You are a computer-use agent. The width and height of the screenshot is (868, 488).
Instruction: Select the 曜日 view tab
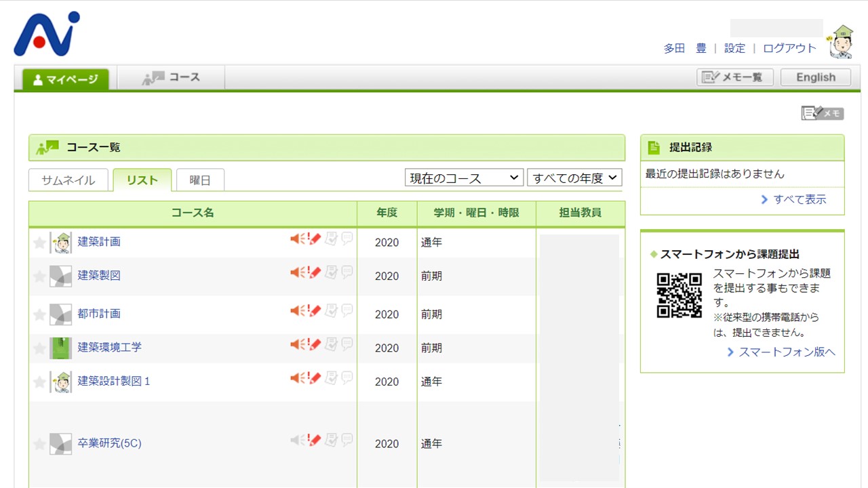coord(200,180)
